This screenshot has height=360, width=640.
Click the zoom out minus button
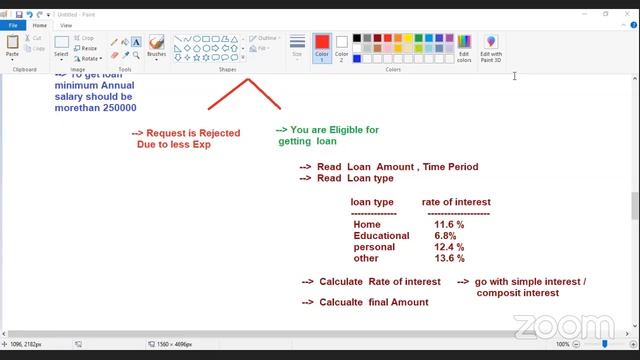[x=576, y=344]
